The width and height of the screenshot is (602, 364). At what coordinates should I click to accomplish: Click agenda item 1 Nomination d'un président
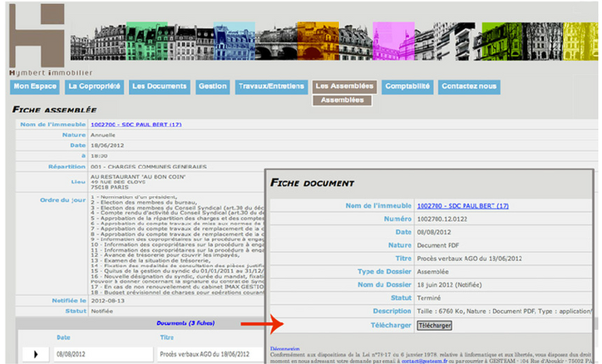point(134,197)
